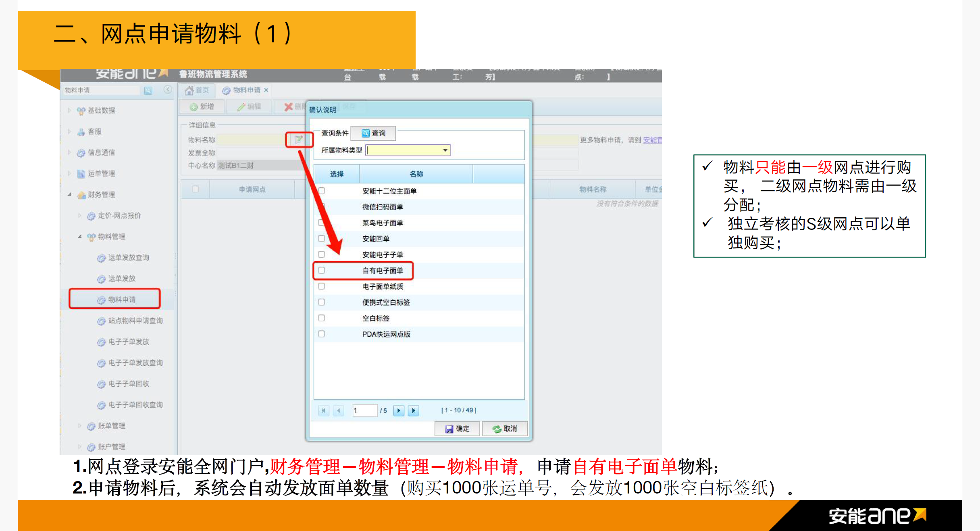980x531 pixels.
Task: Expand the 账户管理 tree node
Action: coord(80,447)
